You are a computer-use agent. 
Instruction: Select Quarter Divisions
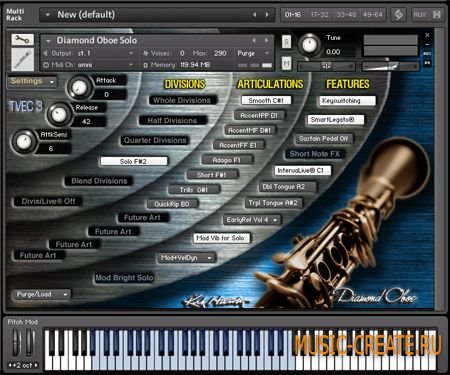pyautogui.click(x=155, y=140)
